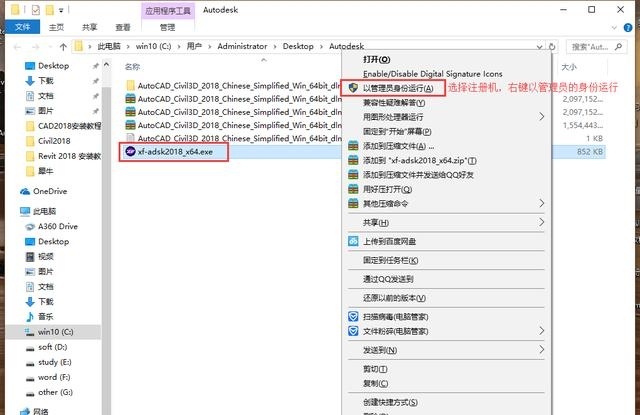Click 此电脑 in address breadcrumb
This screenshot has height=415, width=640.
[109, 47]
